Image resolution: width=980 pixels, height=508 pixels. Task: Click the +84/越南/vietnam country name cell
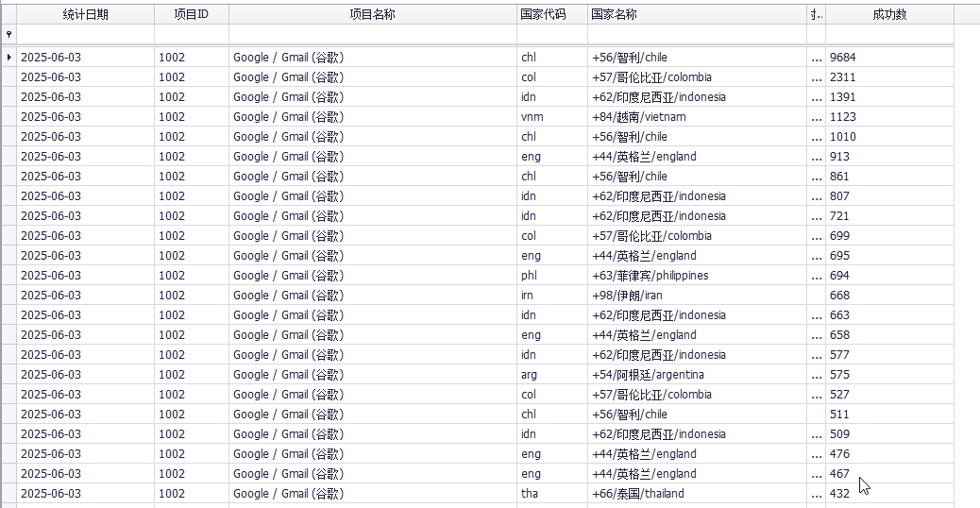697,117
